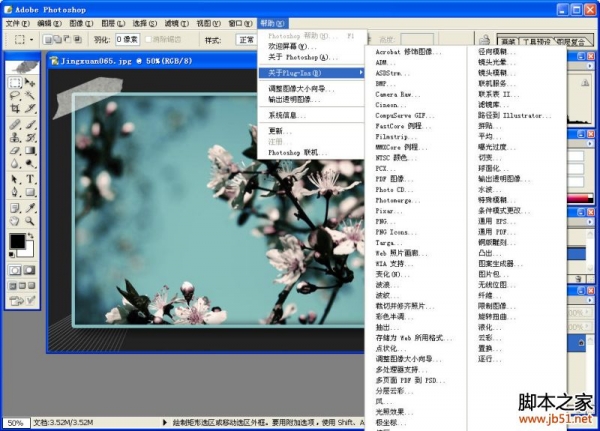Click the 50% zoom field in status bar
This screenshot has height=431, width=600.
coord(16,423)
